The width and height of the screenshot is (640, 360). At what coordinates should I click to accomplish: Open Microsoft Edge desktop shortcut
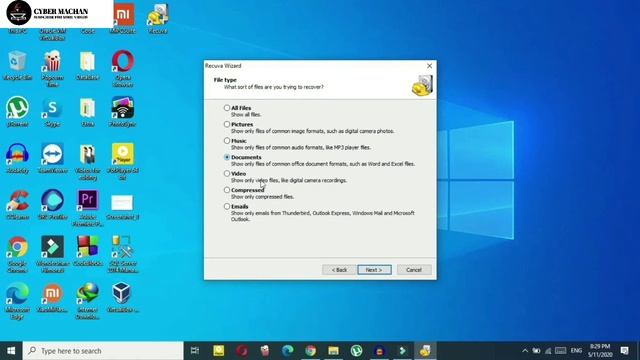click(17, 301)
